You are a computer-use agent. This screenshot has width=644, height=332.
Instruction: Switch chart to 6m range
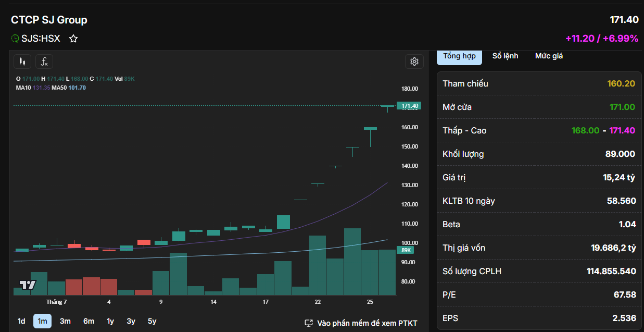coord(89,321)
